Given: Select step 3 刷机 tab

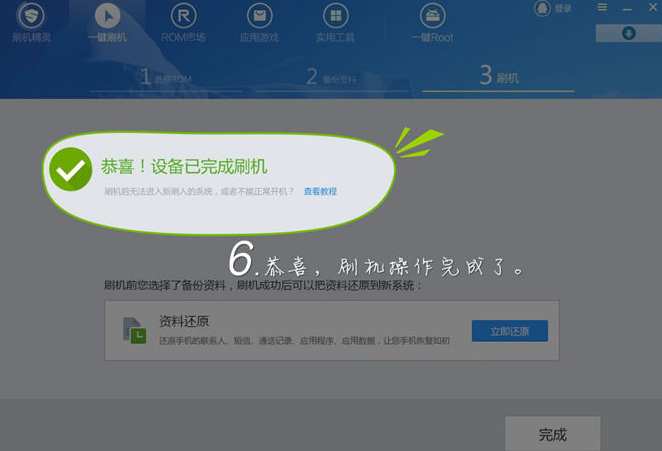Looking at the screenshot, I should (498, 77).
